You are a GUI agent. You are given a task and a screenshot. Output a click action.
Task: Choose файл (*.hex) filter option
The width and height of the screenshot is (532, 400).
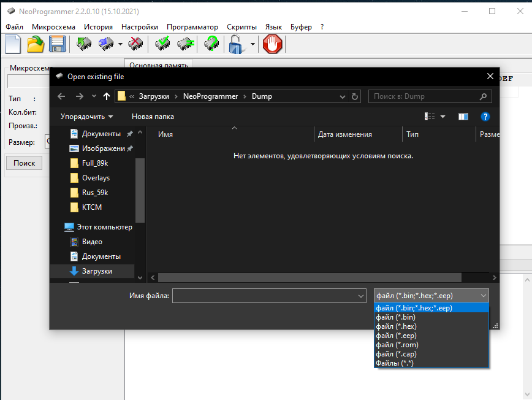click(x=431, y=326)
